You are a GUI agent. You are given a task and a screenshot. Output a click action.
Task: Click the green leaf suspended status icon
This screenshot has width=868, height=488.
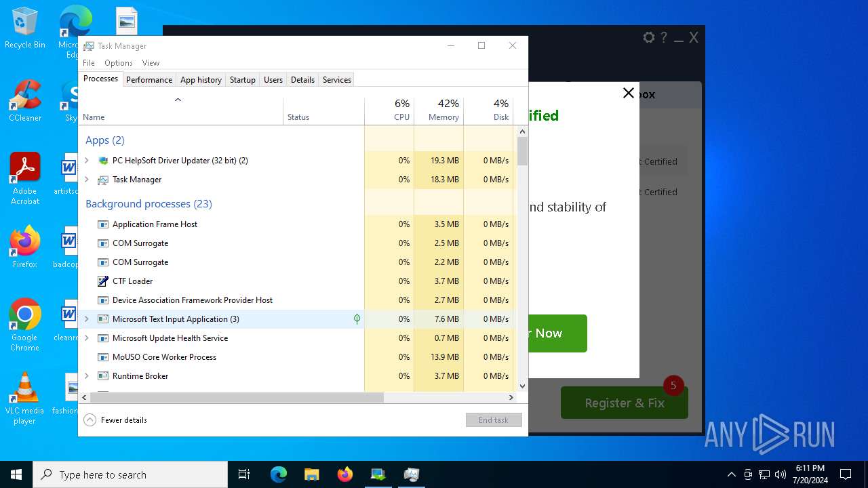coord(357,319)
